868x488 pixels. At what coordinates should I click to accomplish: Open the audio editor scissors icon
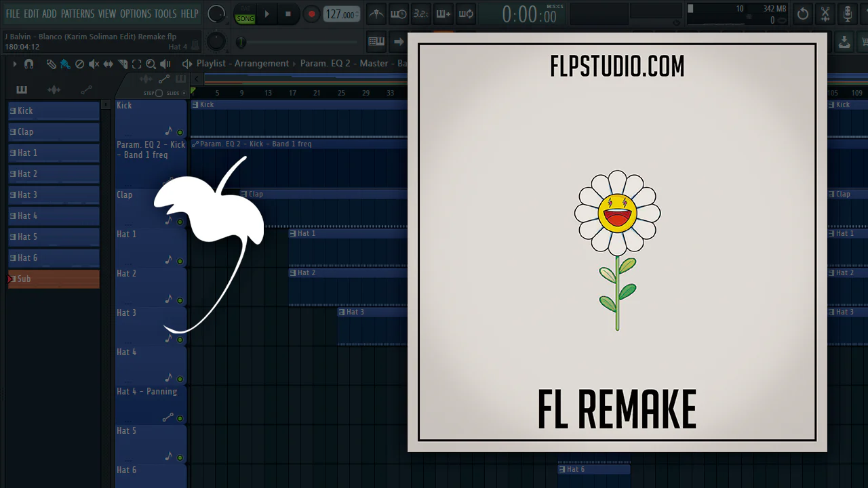pyautogui.click(x=825, y=14)
